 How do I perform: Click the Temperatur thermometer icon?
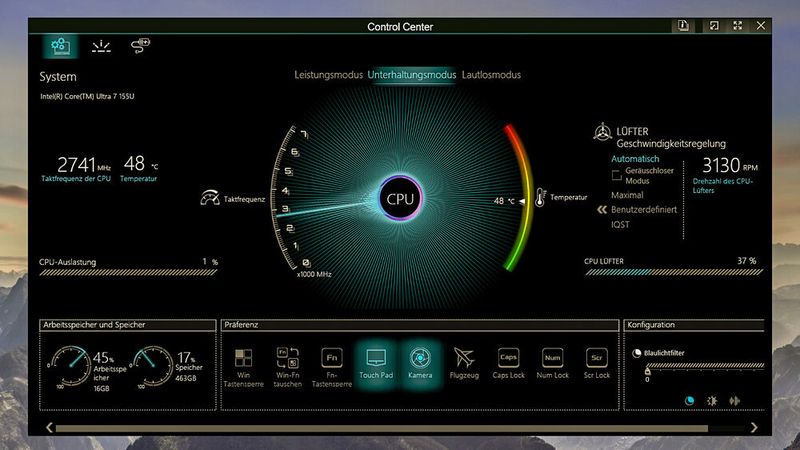click(x=540, y=197)
